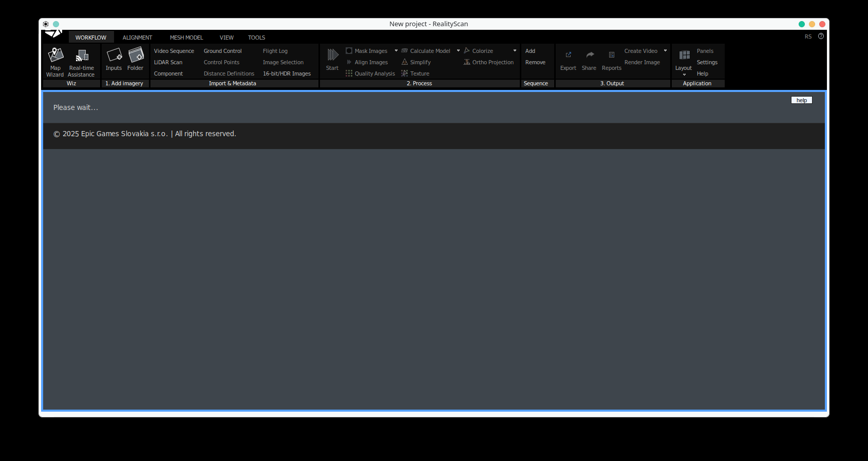Open the Layout menu icon

684,62
